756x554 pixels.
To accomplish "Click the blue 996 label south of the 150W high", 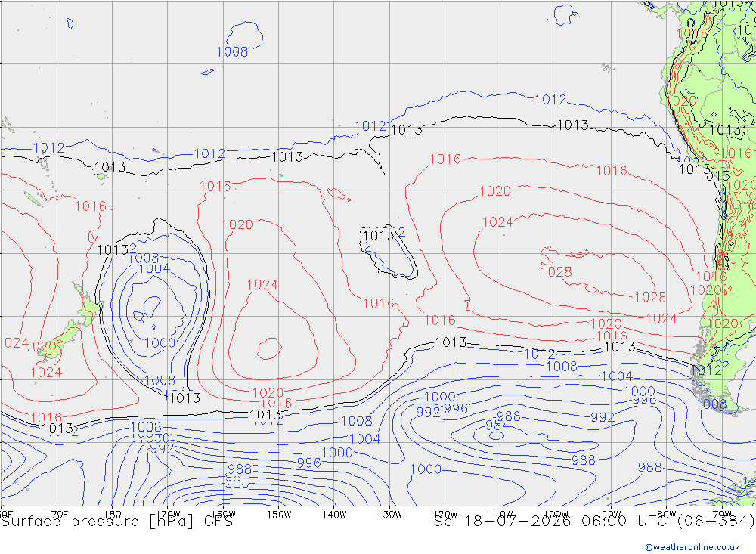I will 309,463.
